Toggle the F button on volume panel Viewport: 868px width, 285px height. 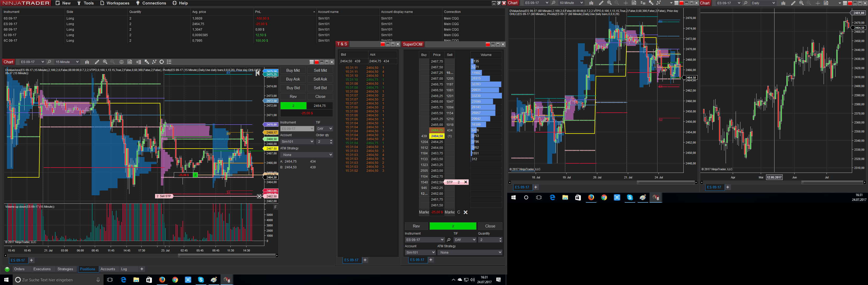(276, 207)
